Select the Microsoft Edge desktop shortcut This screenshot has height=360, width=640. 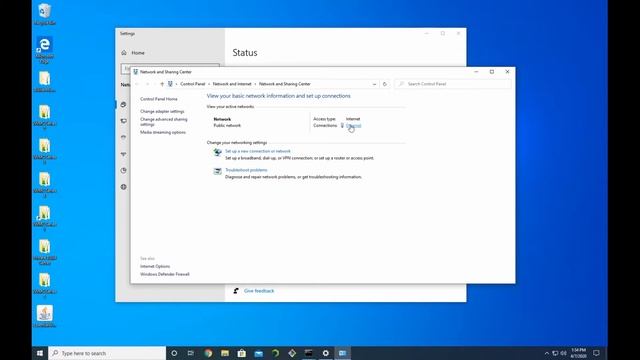(44, 50)
